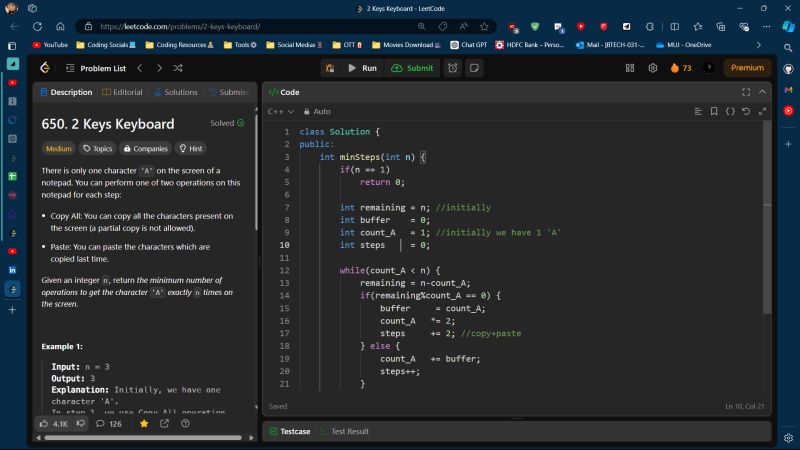
Task: Click the Auto lock indicator
Action: coord(317,111)
